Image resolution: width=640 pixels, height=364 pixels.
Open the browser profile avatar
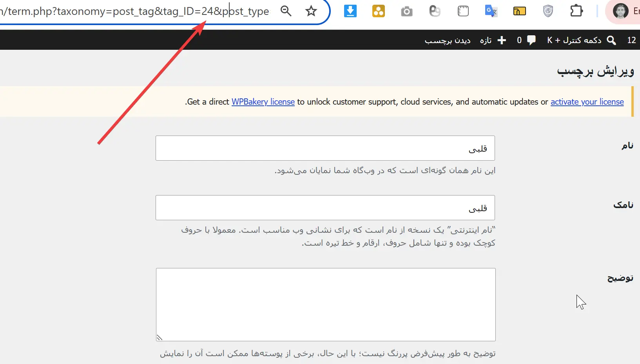pyautogui.click(x=620, y=11)
